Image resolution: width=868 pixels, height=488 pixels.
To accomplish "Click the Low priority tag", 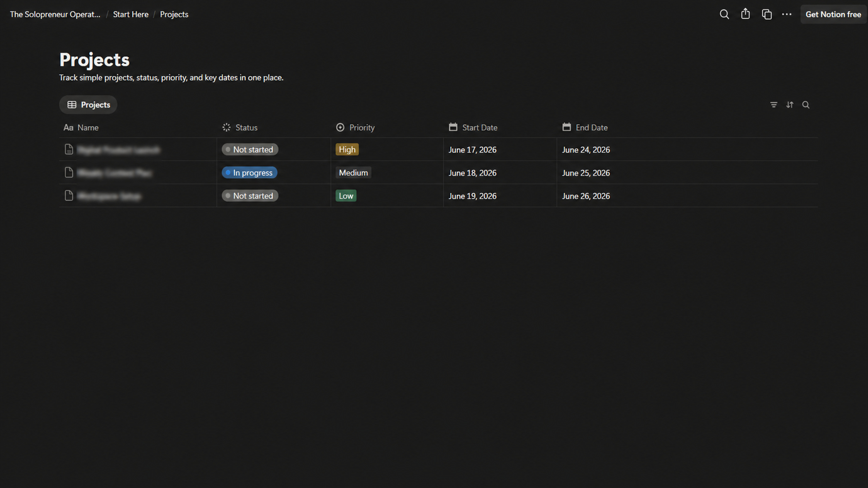I will (x=346, y=196).
